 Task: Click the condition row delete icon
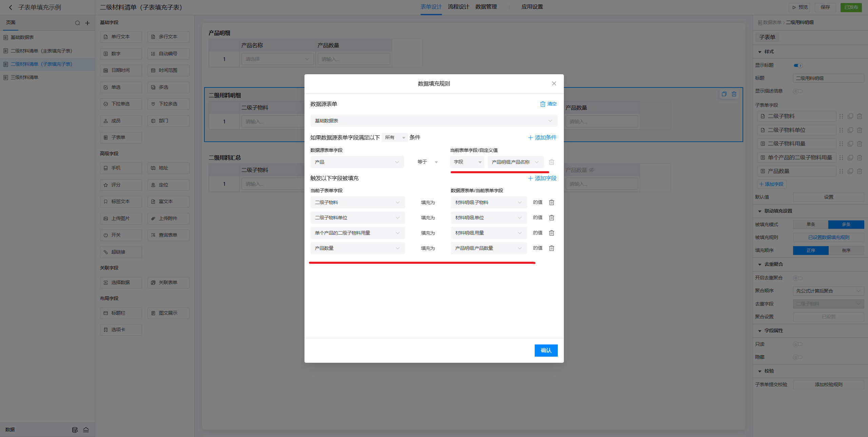[552, 162]
